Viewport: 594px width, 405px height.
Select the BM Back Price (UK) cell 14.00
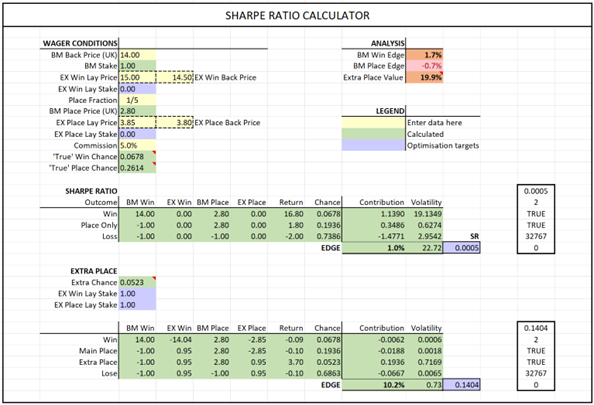tap(137, 55)
